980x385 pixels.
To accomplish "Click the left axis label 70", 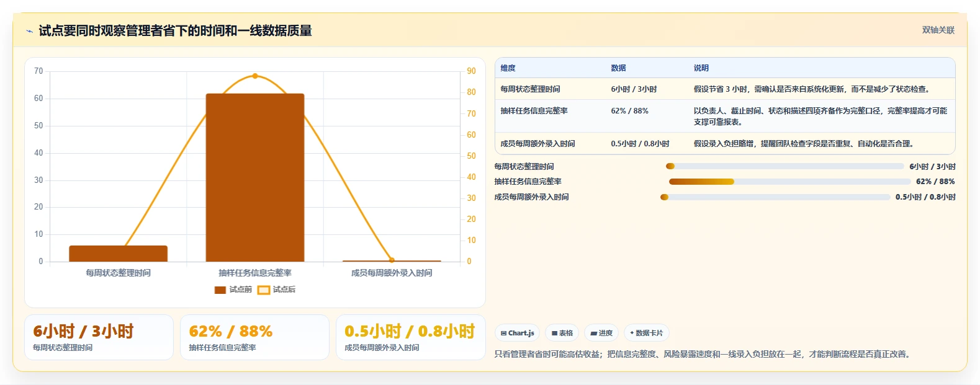I will point(38,71).
